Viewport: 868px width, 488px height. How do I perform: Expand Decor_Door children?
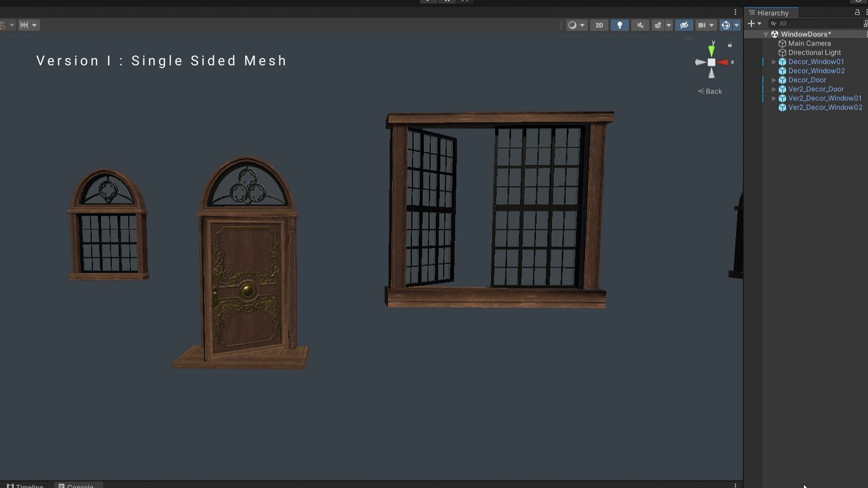[774, 80]
